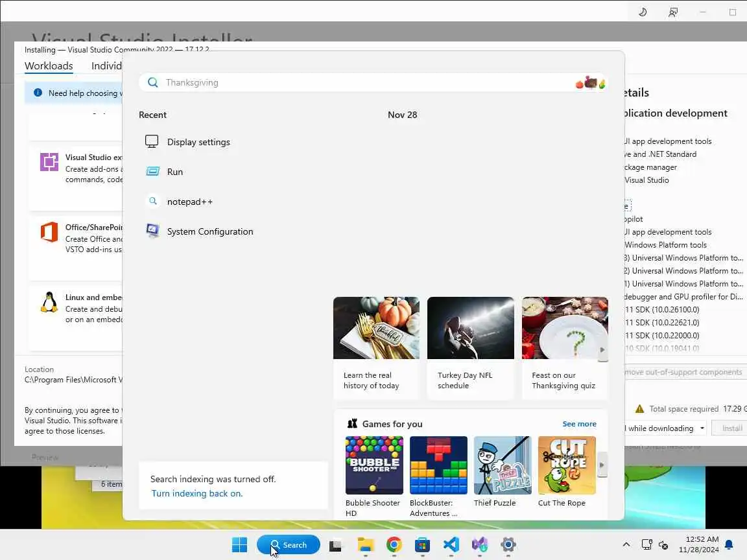Click 11 SDK (10.0.22000.0) component

(662, 335)
